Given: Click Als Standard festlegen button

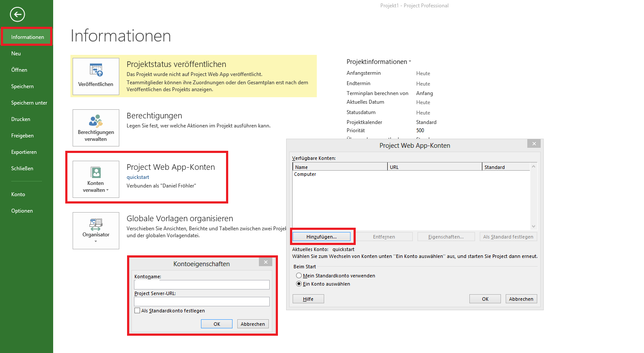Looking at the screenshot, I should coord(508,237).
